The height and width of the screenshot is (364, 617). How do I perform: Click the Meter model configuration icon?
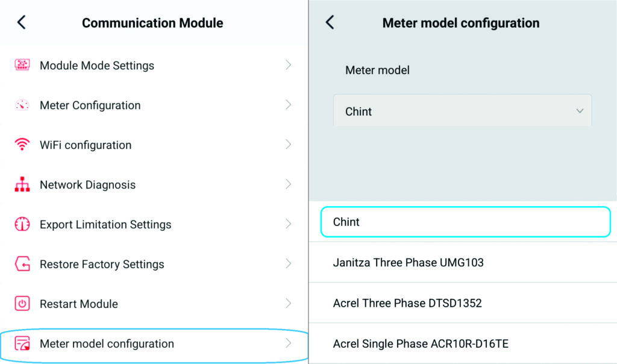pyautogui.click(x=22, y=344)
